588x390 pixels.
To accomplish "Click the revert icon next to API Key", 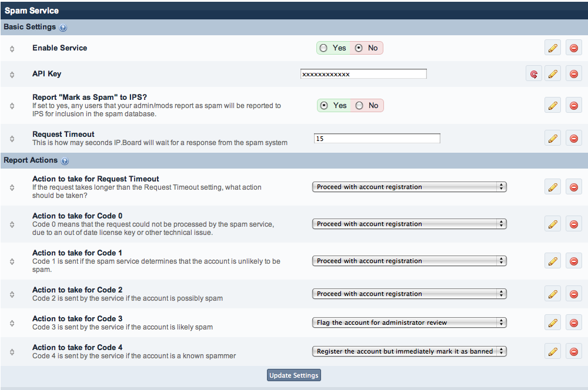I will [x=533, y=74].
